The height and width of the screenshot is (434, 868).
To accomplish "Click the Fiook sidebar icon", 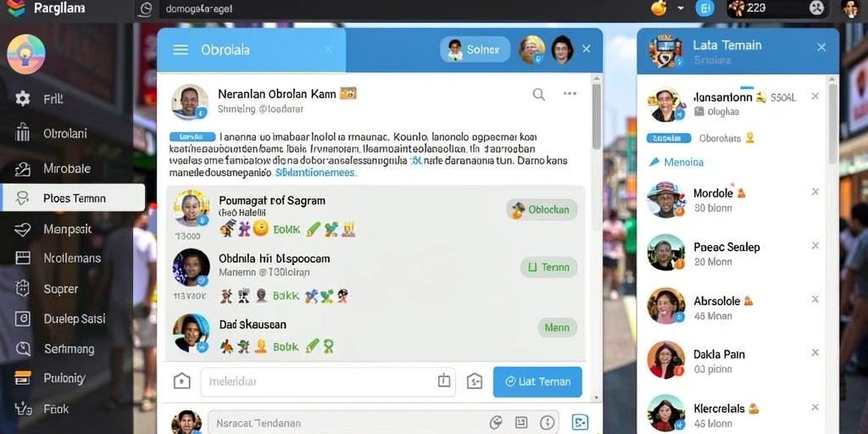I will coord(23,409).
